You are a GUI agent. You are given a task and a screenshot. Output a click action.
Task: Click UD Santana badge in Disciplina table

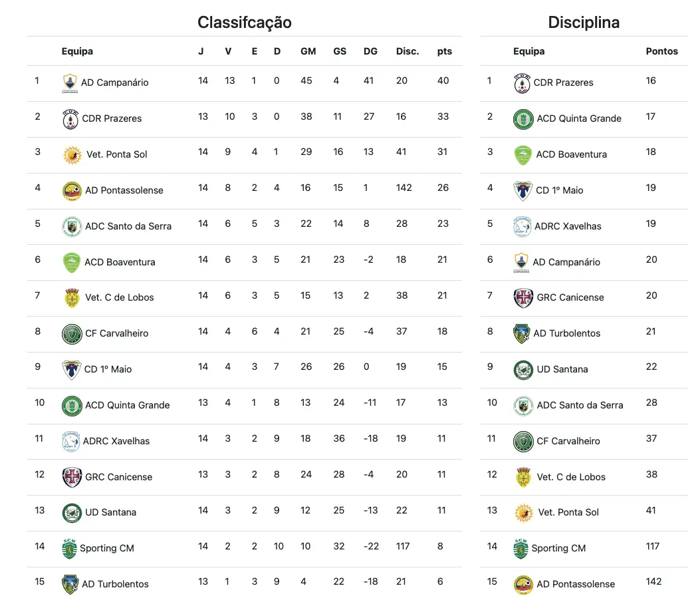pyautogui.click(x=523, y=370)
